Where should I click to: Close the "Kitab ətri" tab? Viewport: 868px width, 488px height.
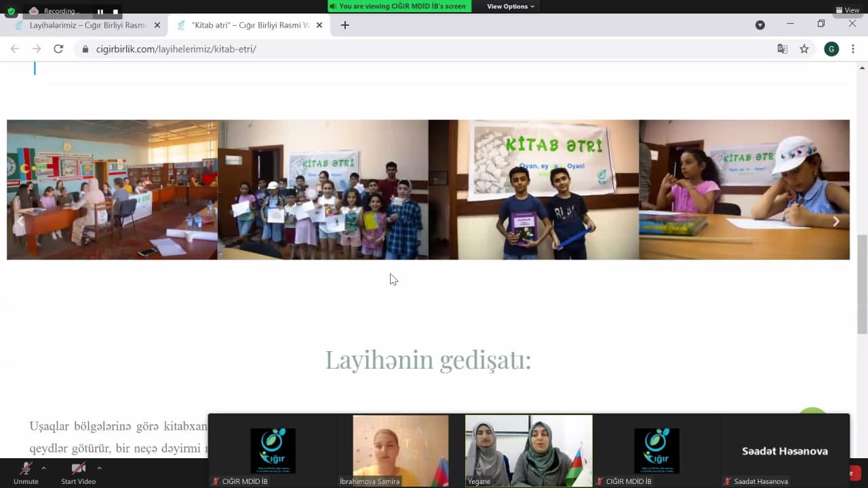(319, 25)
